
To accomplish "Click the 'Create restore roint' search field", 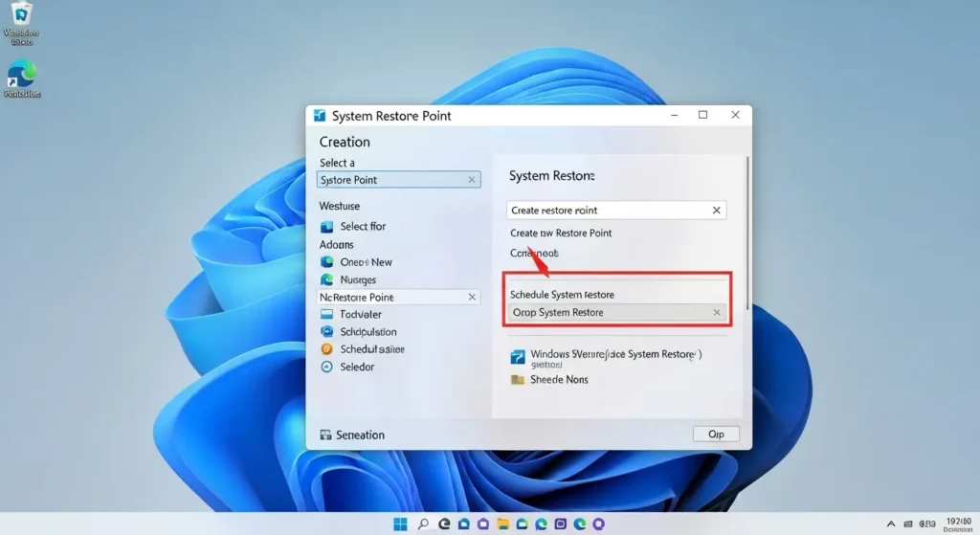I will click(x=616, y=210).
